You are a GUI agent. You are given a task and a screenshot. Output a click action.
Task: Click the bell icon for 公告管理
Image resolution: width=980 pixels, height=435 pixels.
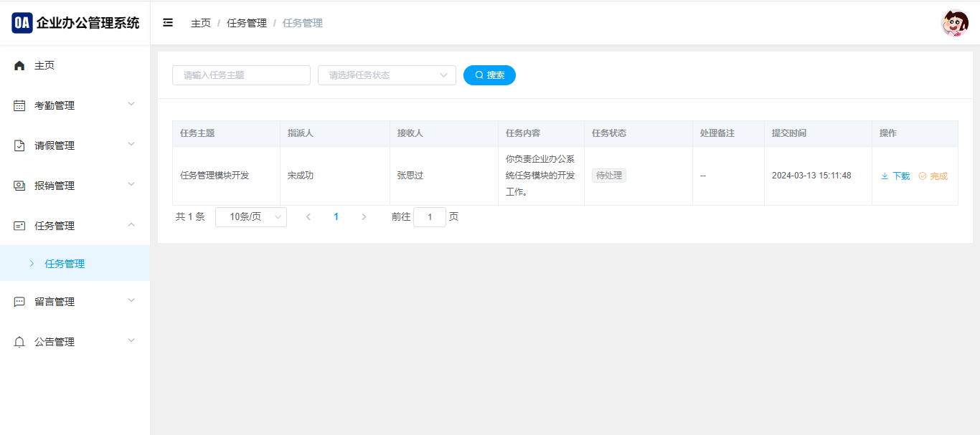point(19,343)
